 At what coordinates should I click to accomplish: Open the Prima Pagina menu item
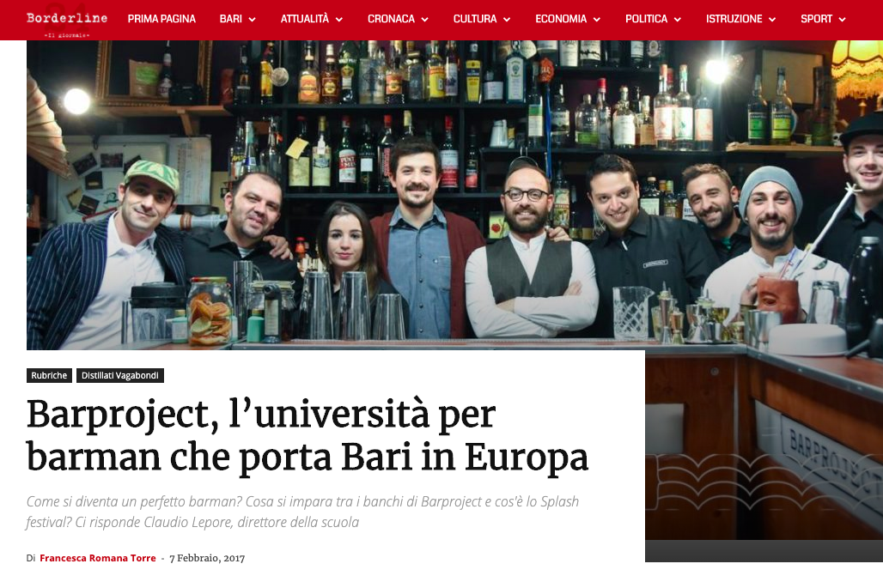coord(161,19)
